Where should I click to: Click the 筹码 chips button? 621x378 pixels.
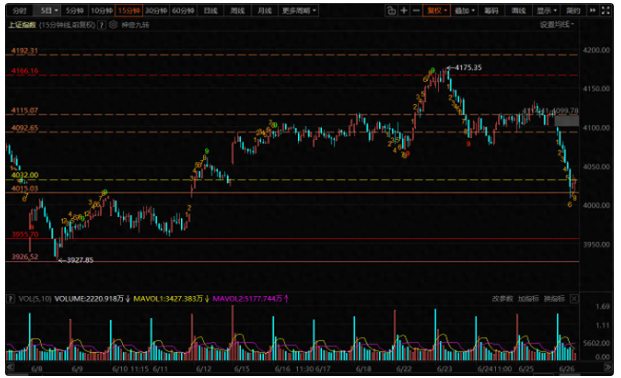point(491,11)
